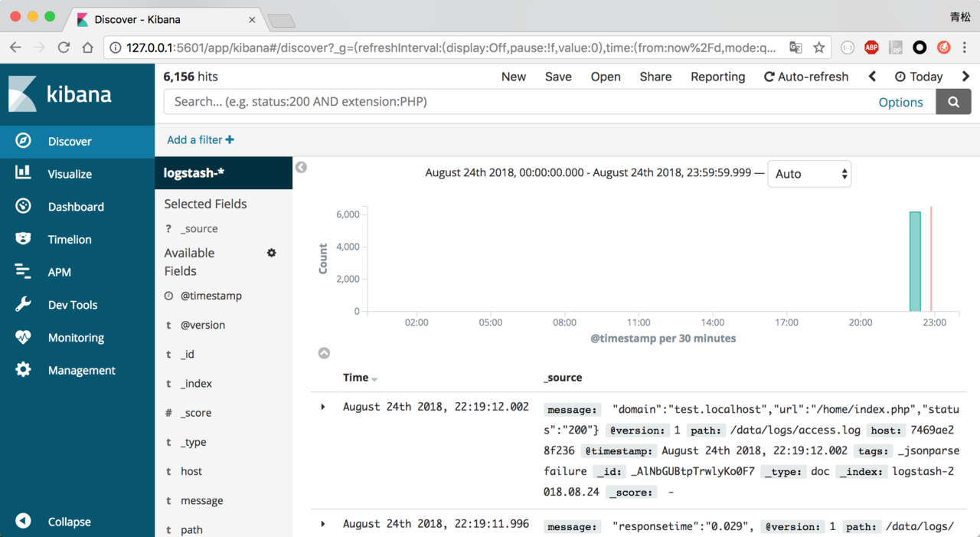Select the _score field

pos(196,412)
